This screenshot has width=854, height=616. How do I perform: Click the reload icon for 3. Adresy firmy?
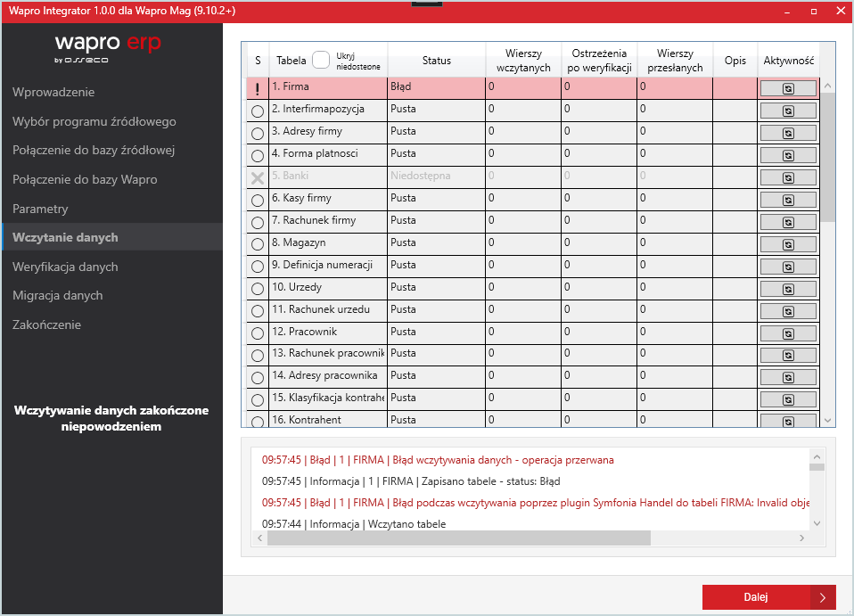coord(788,132)
